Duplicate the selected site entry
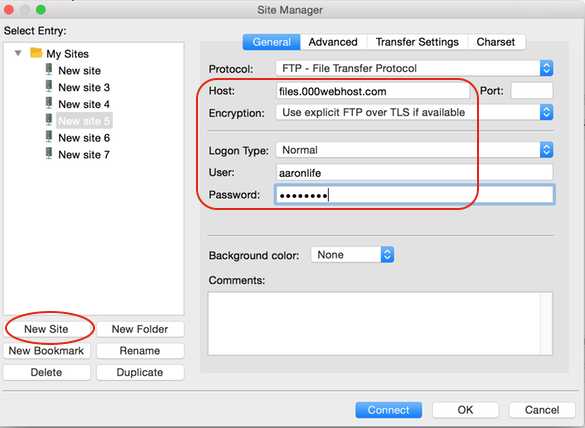This screenshot has height=428, width=585. coord(140,372)
